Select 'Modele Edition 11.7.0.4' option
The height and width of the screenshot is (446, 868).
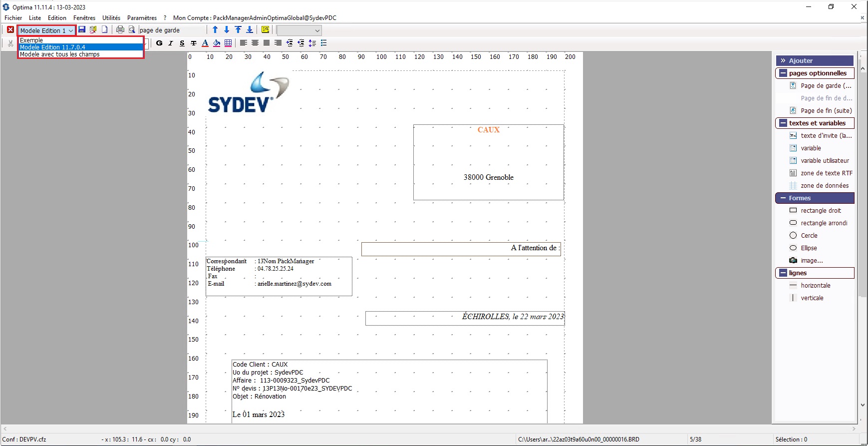[81, 47]
